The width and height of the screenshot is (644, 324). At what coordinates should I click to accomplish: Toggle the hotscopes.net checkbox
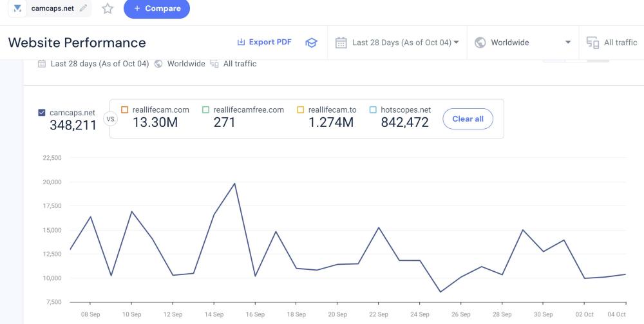(x=373, y=110)
